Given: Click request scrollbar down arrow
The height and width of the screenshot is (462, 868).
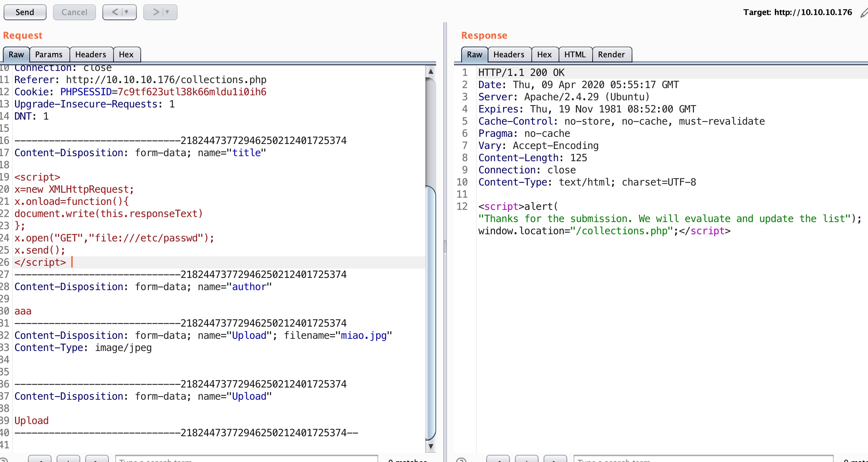Looking at the screenshot, I should click(x=431, y=446).
